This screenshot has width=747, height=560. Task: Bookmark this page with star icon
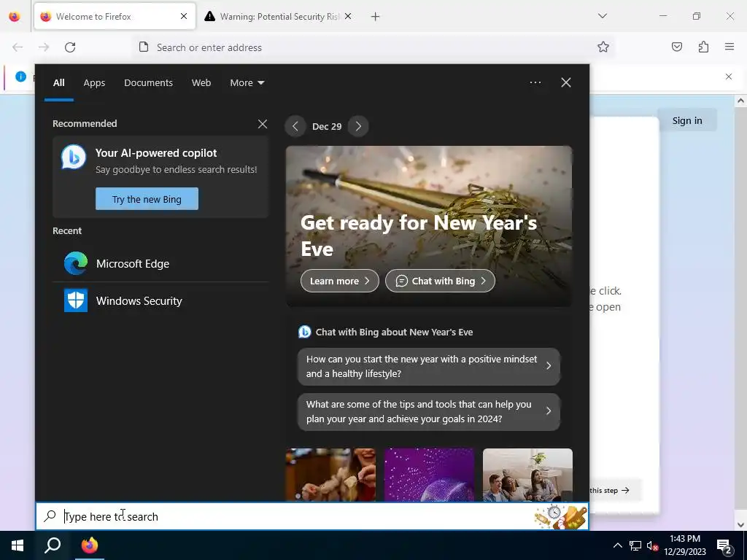pyautogui.click(x=603, y=47)
